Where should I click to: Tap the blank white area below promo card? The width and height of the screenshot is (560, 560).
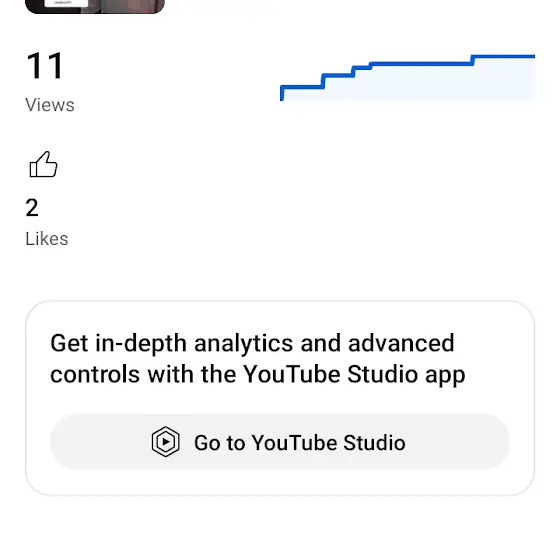point(280,528)
